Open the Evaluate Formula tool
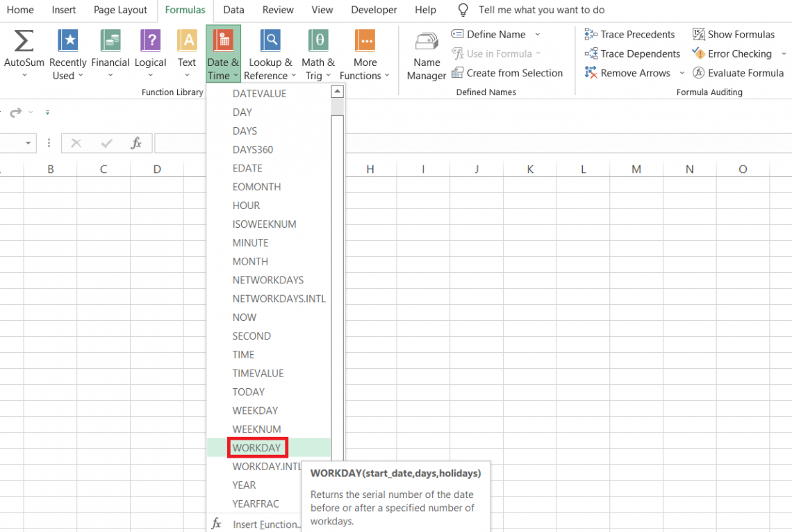792x532 pixels. pos(739,73)
